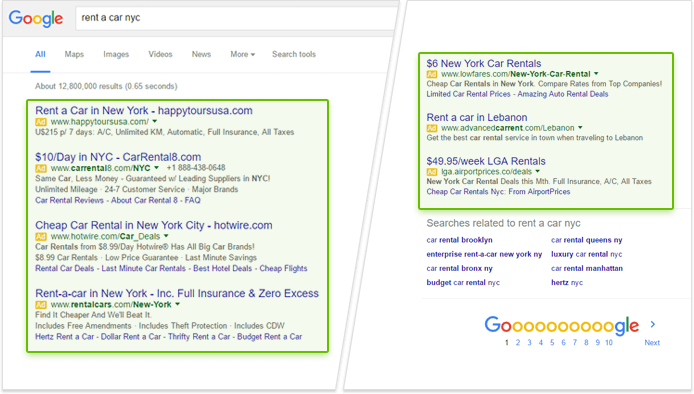Click the Next page link
The image size is (694, 394).
[652, 343]
